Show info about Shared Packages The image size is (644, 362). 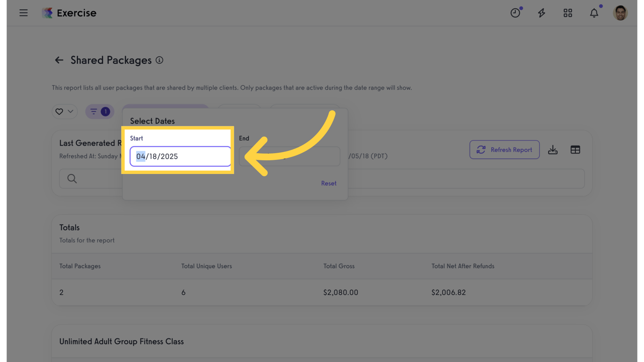159,60
